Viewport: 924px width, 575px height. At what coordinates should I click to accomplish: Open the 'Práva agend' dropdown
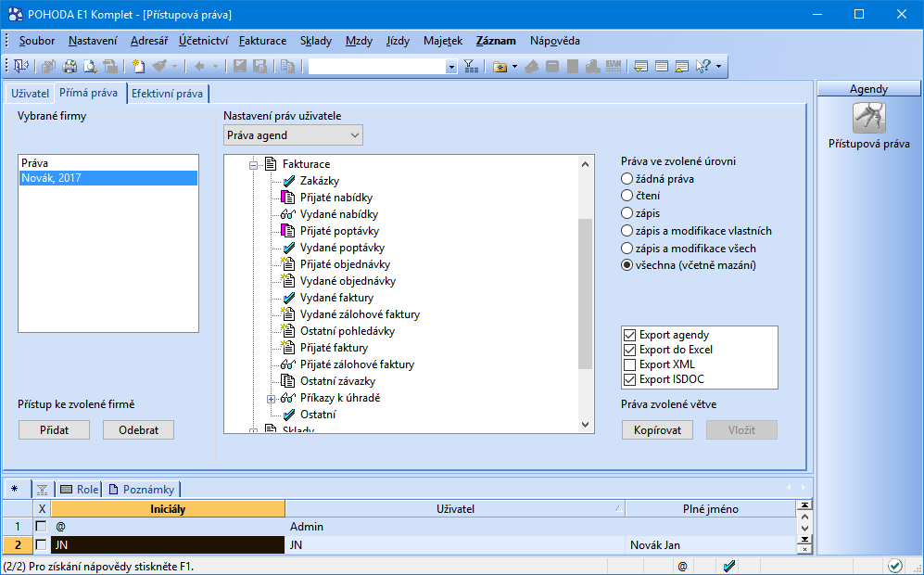pos(294,135)
